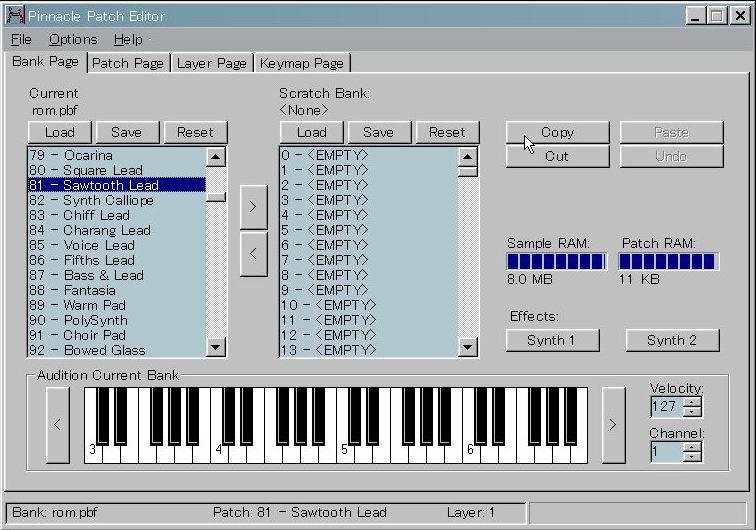
Task: Select patch 87 - Bass & Lead
Action: (117, 275)
